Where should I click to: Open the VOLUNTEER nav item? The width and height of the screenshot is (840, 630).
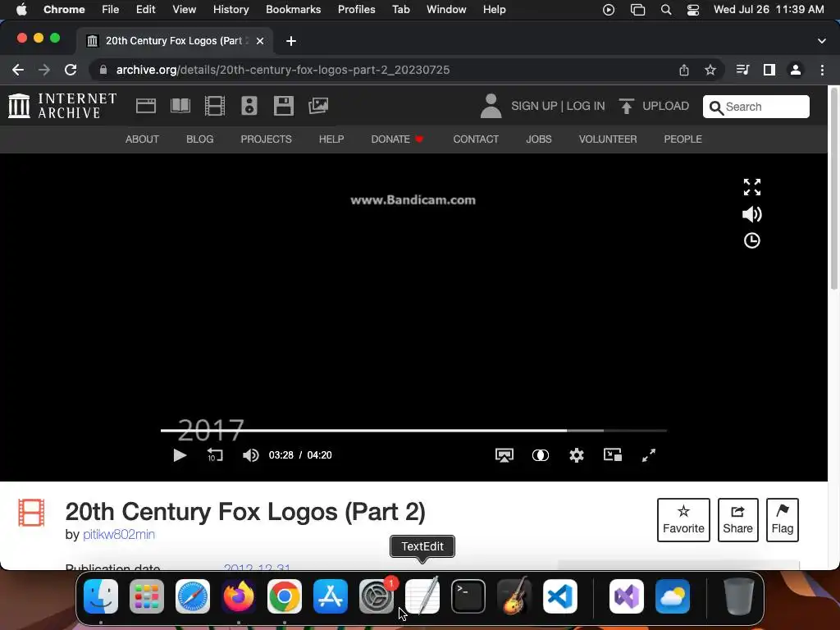coord(608,139)
